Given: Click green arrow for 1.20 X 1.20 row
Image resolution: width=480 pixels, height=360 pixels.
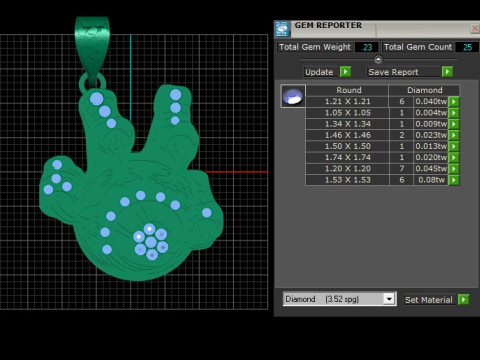Looking at the screenshot, I should 454,169.
